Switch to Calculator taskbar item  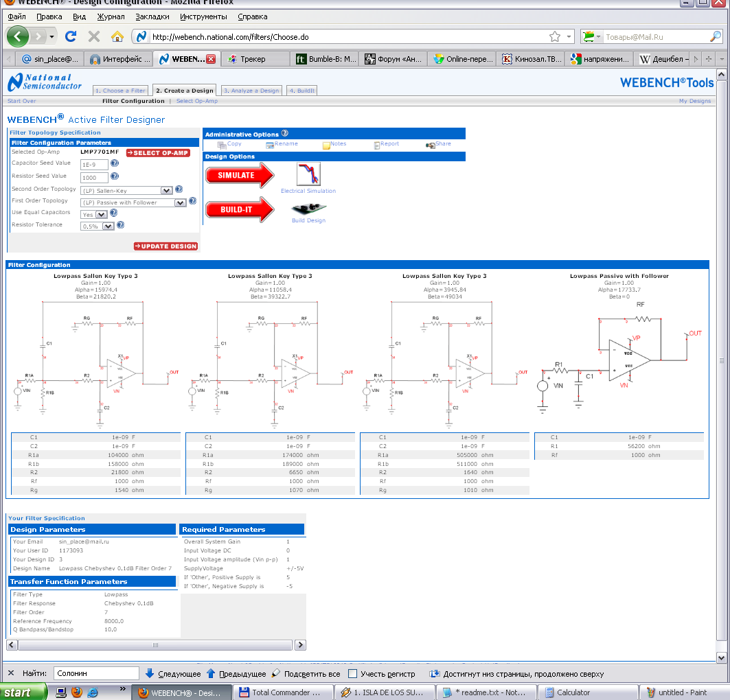coord(588,692)
